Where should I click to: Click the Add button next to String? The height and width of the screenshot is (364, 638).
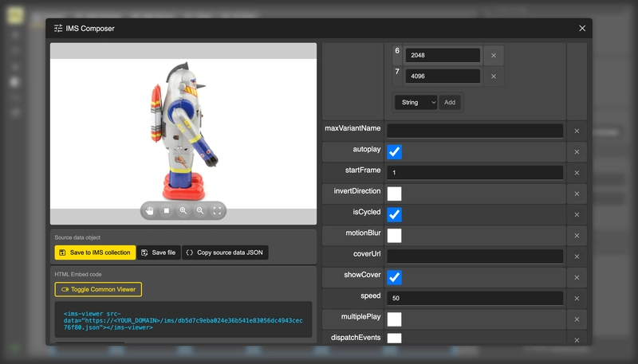(x=450, y=103)
